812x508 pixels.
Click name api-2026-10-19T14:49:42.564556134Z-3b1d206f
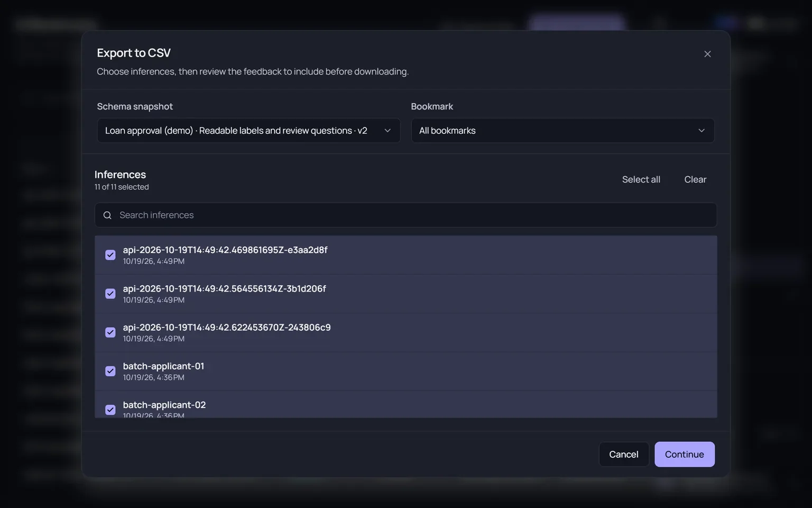point(224,288)
